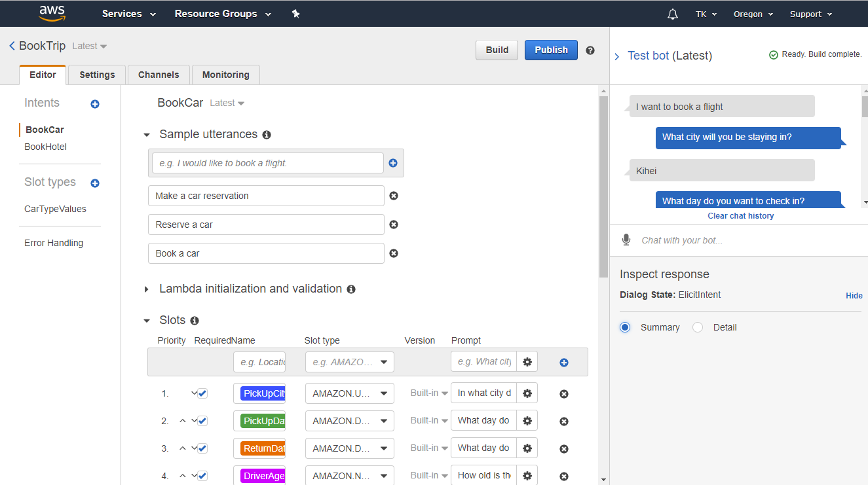Open the CarTypeValues slot type
The width and height of the screenshot is (868, 485).
point(55,209)
